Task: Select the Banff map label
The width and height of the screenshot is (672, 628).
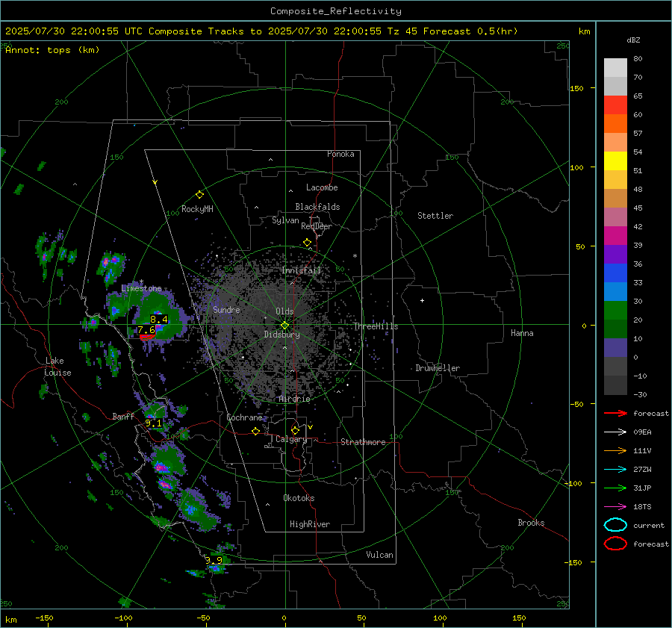Action: (123, 417)
